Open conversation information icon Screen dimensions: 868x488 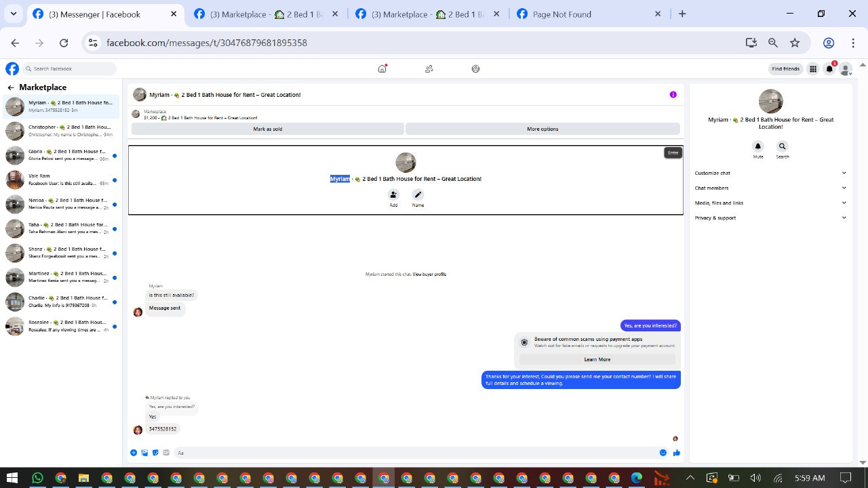click(673, 94)
